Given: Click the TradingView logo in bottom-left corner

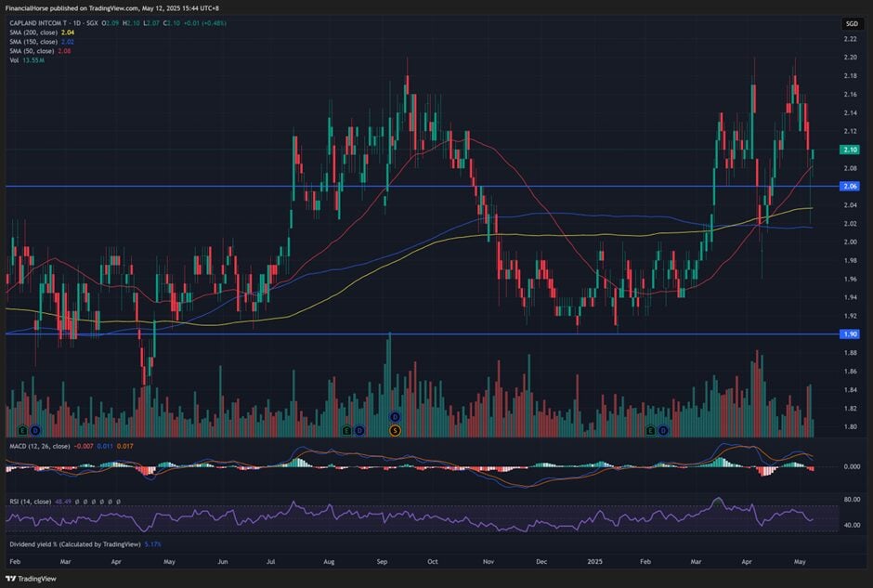Looking at the screenshot, I should point(28,578).
